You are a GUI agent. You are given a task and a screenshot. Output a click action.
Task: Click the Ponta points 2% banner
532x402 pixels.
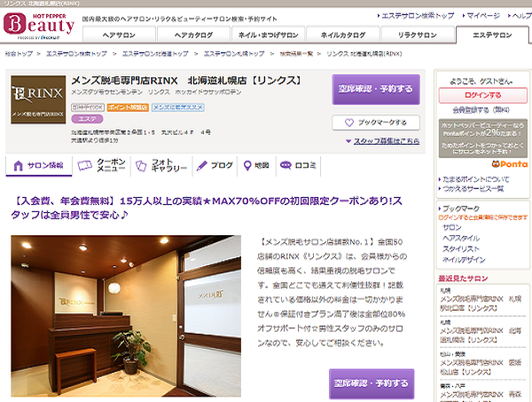pos(483,138)
